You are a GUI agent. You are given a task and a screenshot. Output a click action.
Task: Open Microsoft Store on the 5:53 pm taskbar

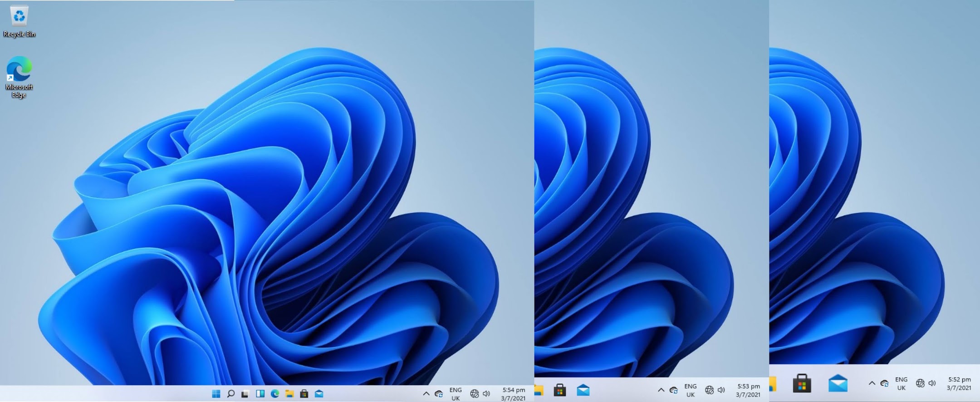(560, 390)
